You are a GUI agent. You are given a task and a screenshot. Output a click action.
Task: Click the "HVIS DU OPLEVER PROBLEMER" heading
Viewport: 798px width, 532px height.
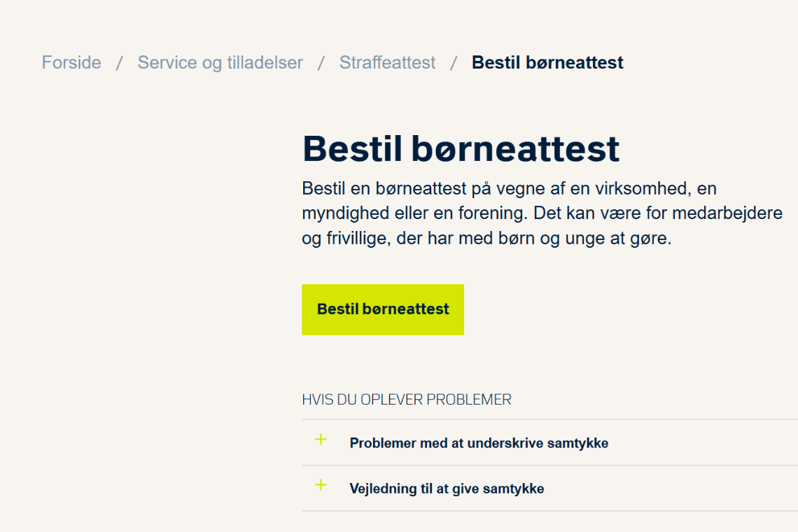(x=406, y=399)
